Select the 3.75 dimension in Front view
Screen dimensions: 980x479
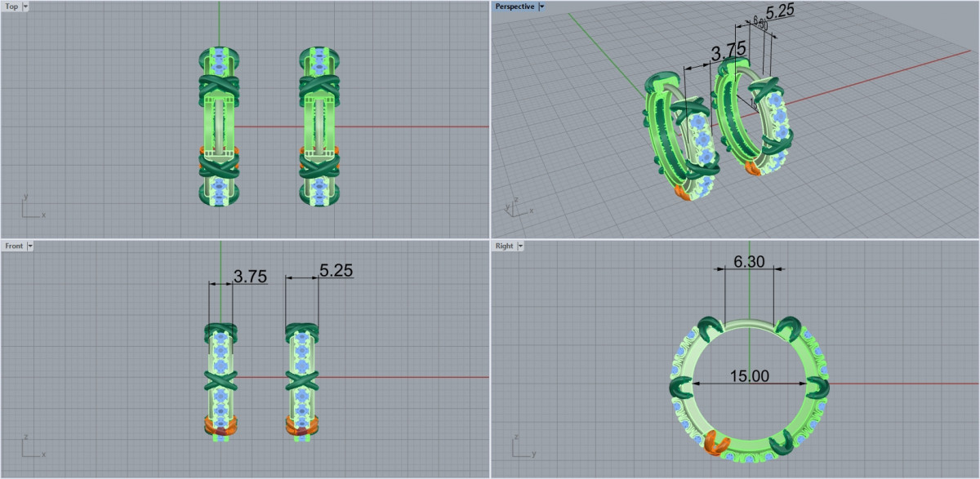pyautogui.click(x=250, y=277)
